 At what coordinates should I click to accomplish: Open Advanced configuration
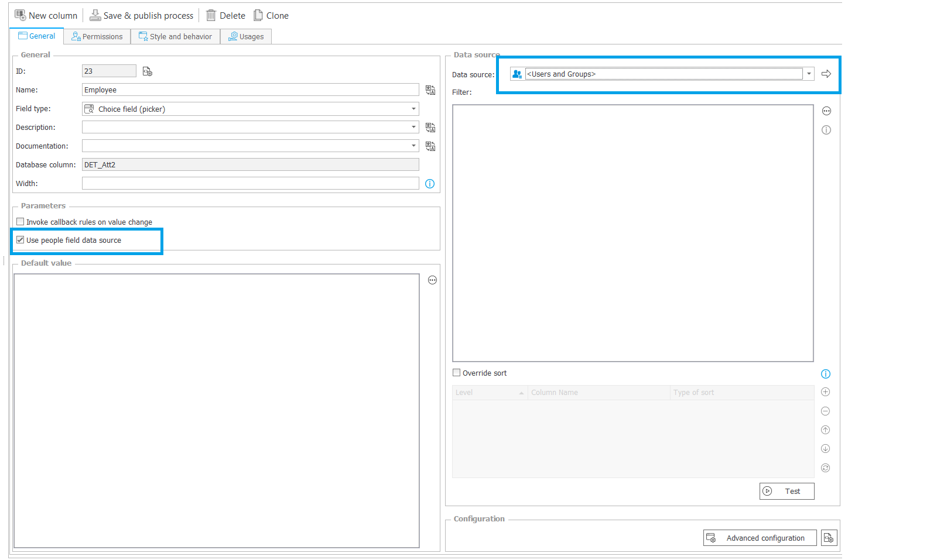tap(760, 538)
